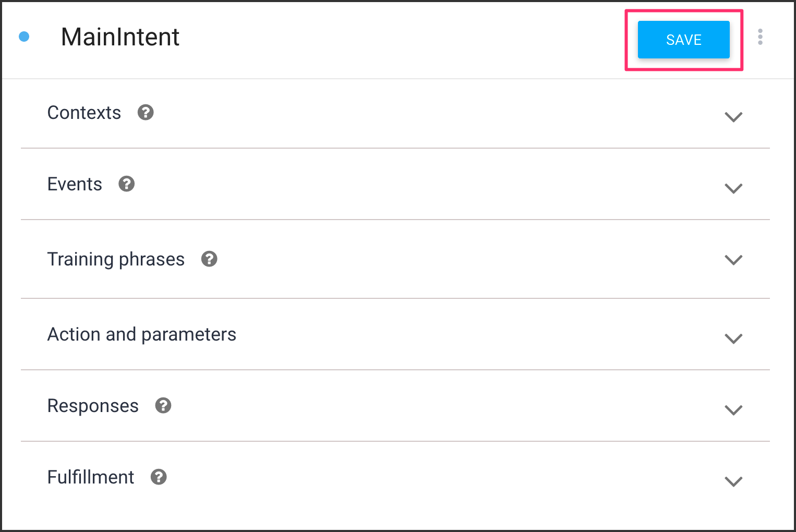Click the Fulfillment help question icon
This screenshot has width=796, height=532.
point(159,477)
